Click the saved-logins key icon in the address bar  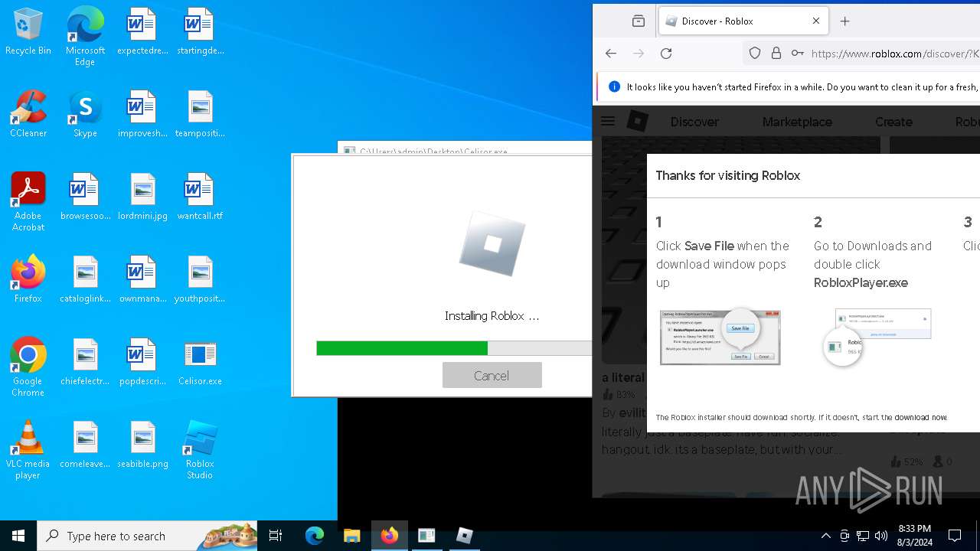tap(797, 53)
